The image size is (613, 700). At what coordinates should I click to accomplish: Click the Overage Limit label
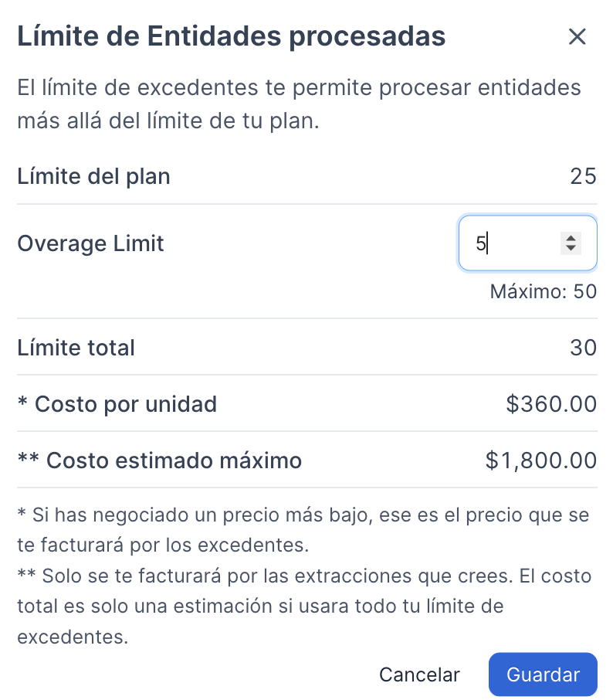tap(90, 243)
